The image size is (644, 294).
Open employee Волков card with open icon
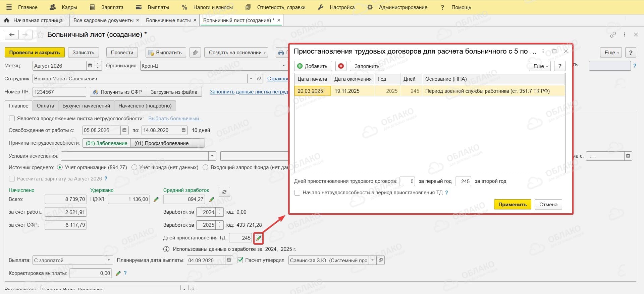(259, 79)
